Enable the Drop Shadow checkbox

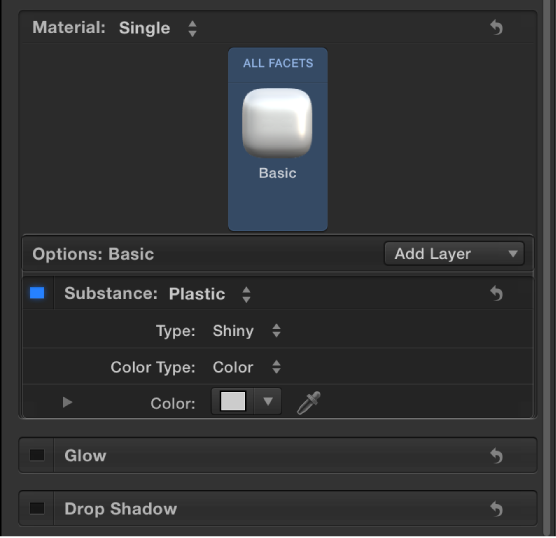tap(37, 508)
